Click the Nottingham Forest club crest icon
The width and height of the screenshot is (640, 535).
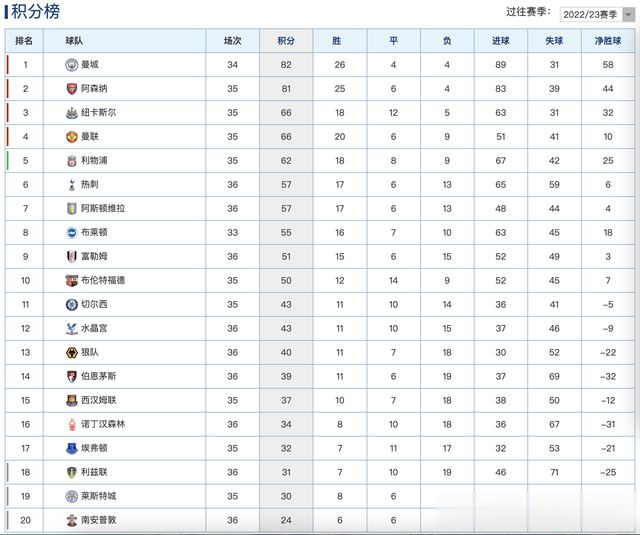click(72, 424)
